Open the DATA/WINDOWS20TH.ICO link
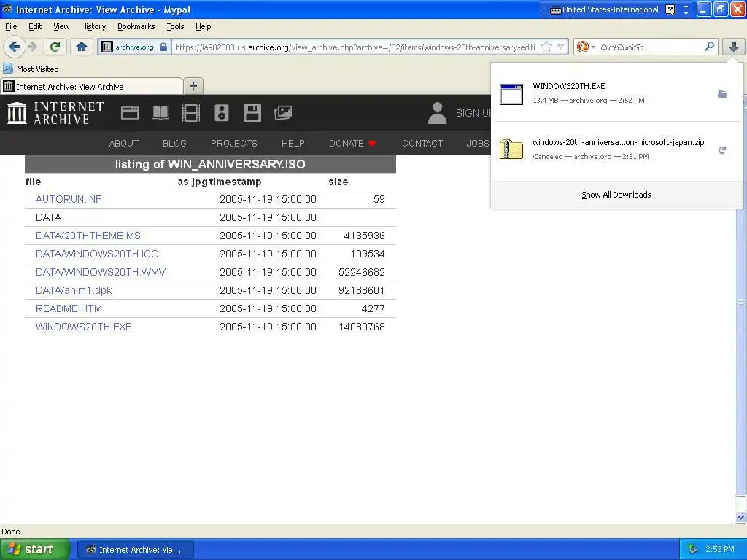 (x=97, y=254)
